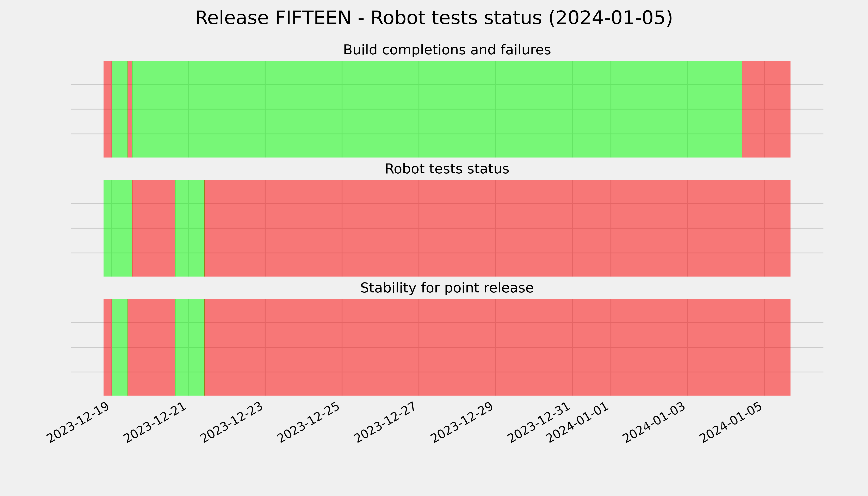Click the Stability for point release title
This screenshot has height=496, width=868.
447,288
